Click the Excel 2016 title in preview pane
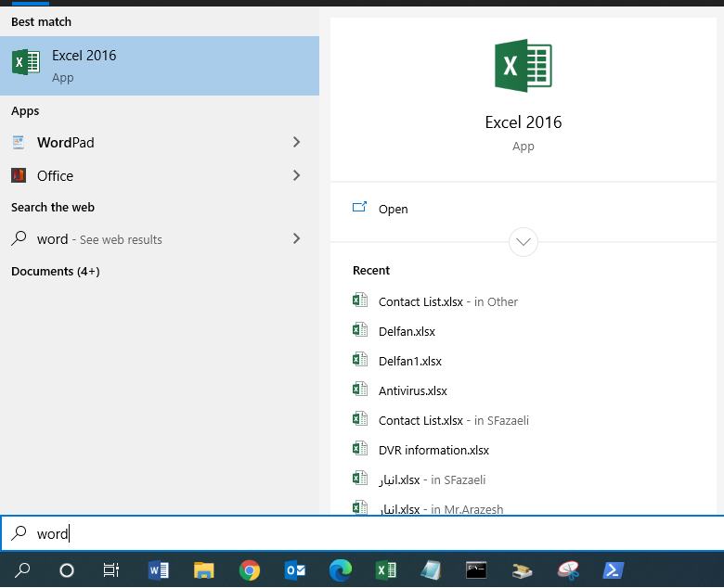Image resolution: width=724 pixels, height=588 pixels. tap(524, 122)
